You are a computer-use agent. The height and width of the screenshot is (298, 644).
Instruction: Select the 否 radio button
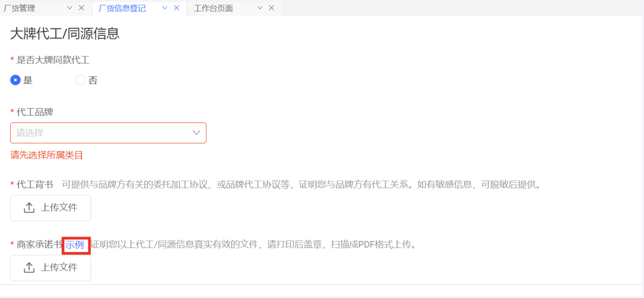click(x=80, y=80)
